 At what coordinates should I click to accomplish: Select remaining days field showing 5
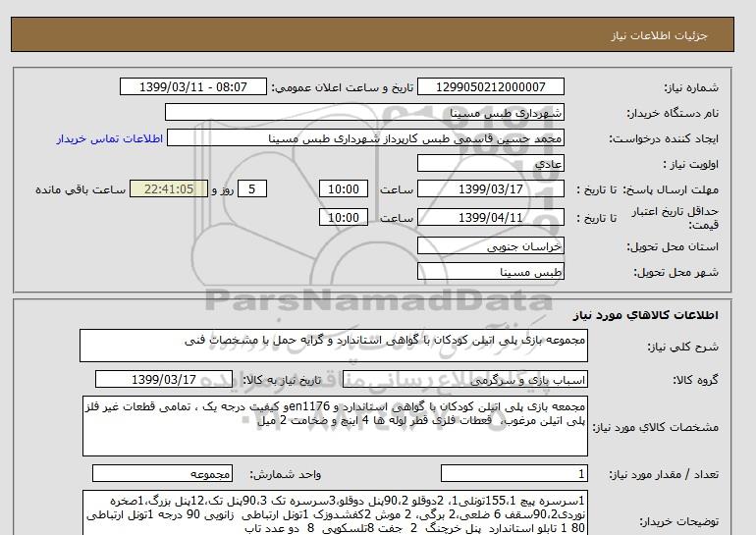[x=251, y=188]
